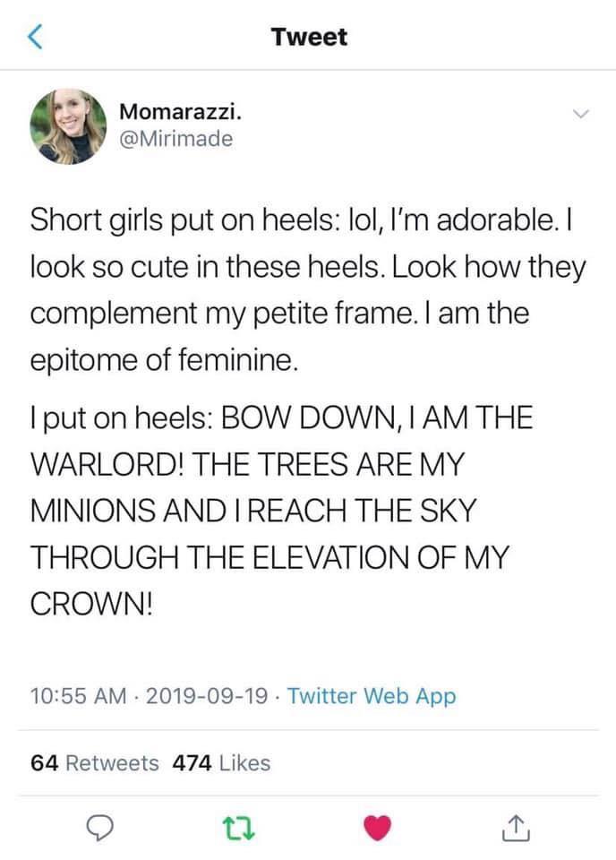Click the word "CROWN!" in the tweet
Screen dimensions: 616x860
92,601
